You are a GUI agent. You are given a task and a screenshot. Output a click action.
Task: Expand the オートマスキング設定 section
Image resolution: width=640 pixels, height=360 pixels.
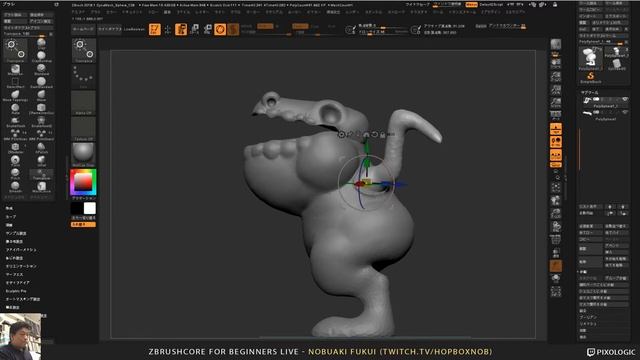click(x=22, y=299)
